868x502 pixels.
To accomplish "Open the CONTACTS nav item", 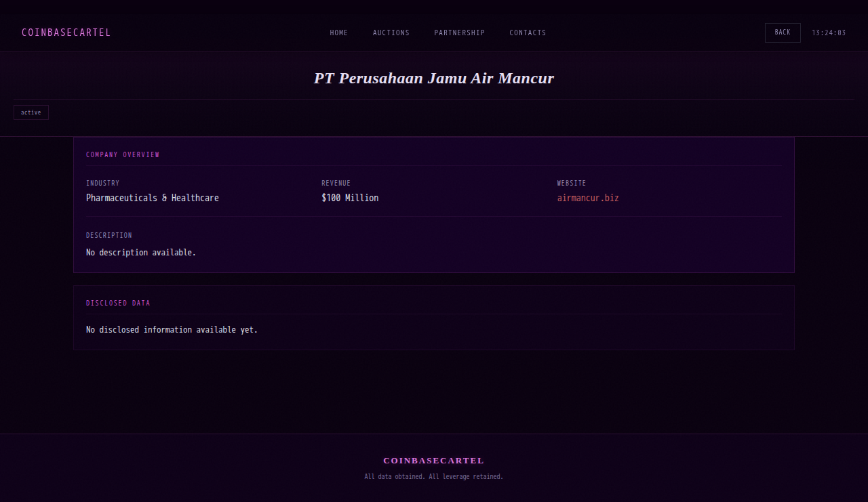I will [x=528, y=33].
